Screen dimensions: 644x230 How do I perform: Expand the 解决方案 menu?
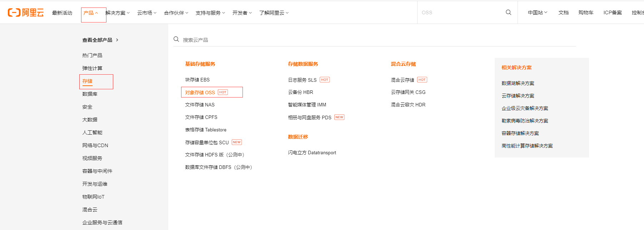(x=118, y=13)
